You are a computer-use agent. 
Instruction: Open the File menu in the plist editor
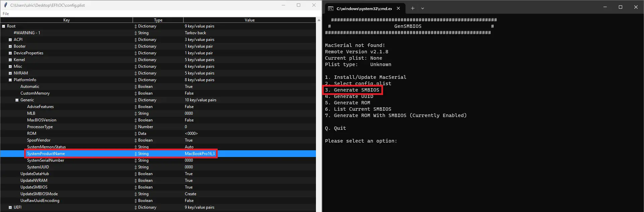click(x=6, y=14)
